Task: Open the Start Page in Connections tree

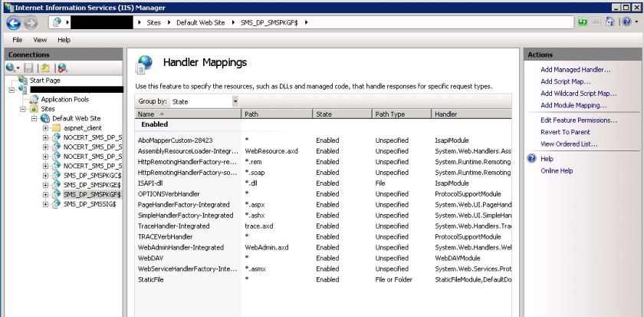Action: click(44, 80)
